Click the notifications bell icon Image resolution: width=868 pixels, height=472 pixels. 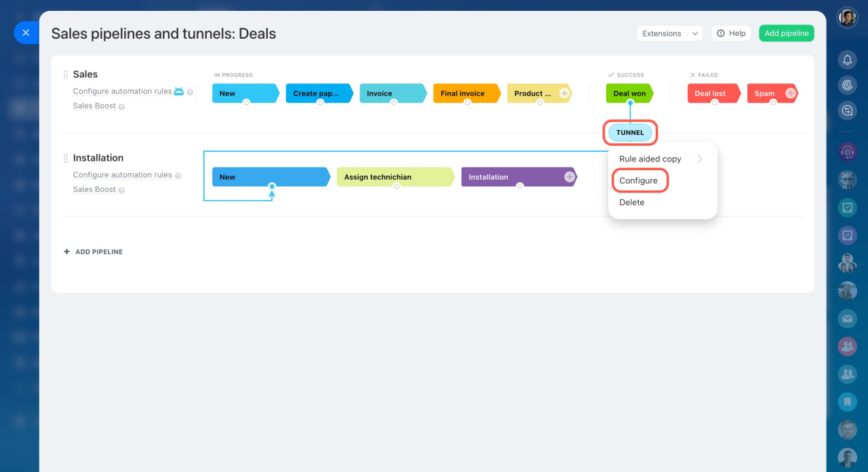coord(847,60)
